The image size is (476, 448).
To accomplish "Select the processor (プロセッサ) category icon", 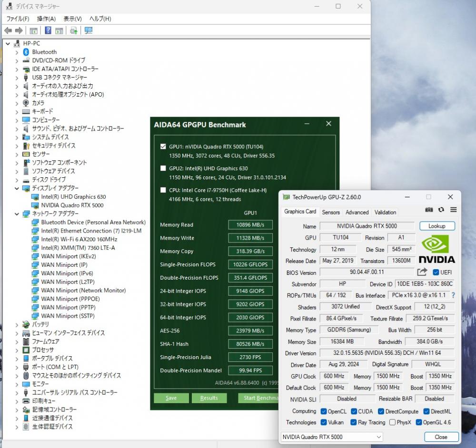I will pos(26,350).
